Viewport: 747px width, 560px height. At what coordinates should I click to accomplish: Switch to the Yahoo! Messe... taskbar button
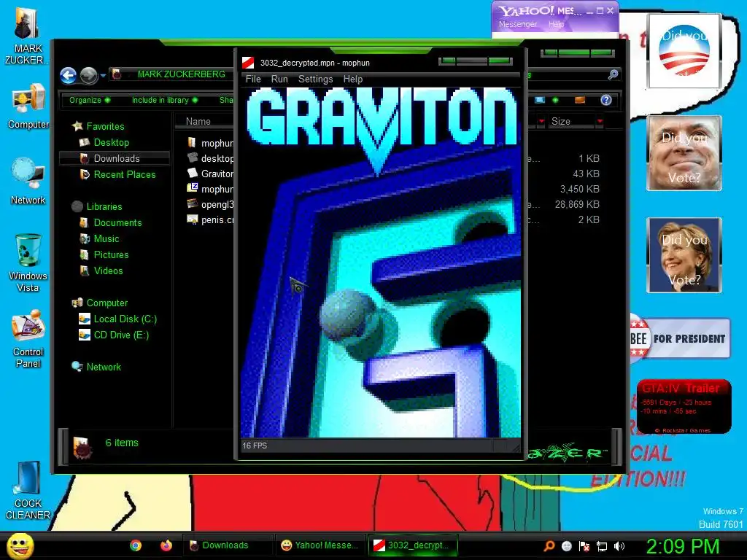(320, 545)
